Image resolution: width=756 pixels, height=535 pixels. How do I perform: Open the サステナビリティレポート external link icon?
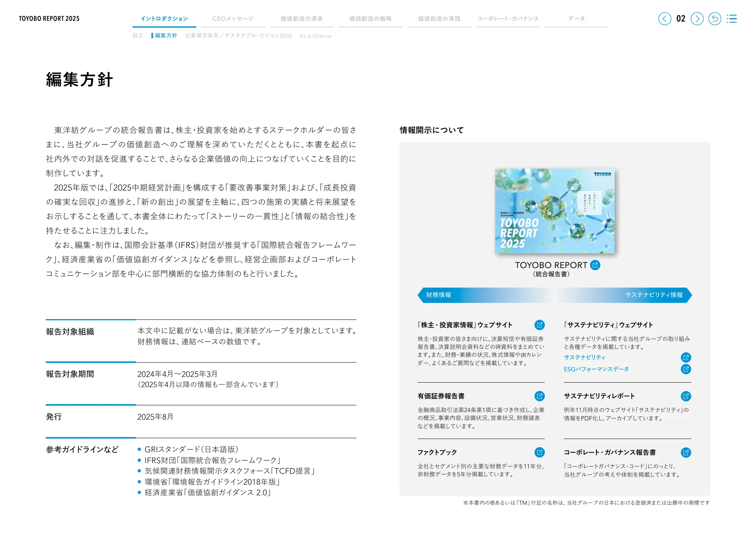[686, 396]
